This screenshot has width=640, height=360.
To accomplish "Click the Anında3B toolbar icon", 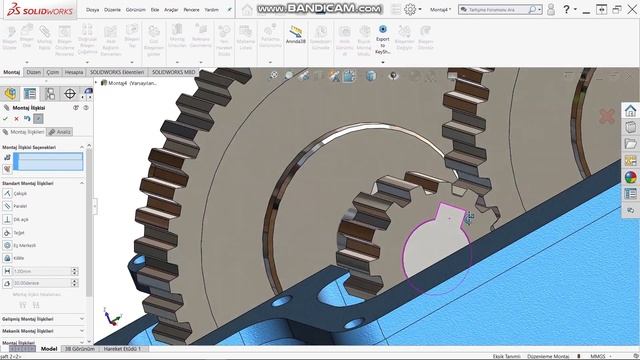I will [296, 35].
